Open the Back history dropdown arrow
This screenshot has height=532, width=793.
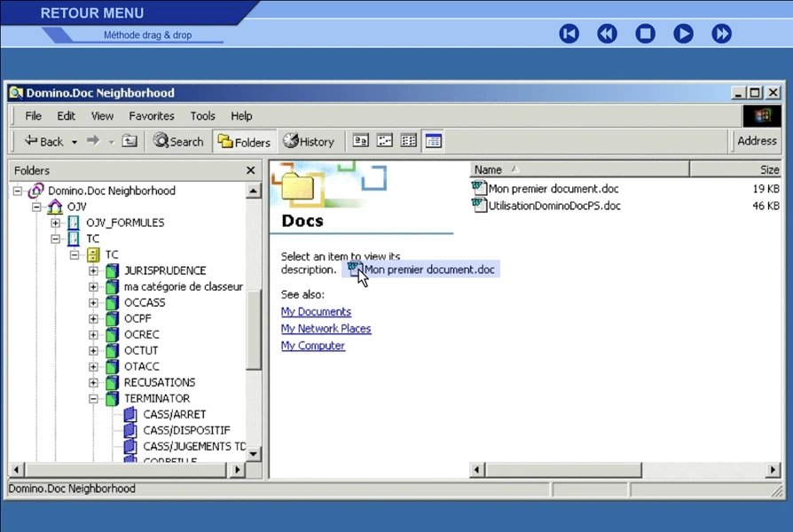coord(75,142)
